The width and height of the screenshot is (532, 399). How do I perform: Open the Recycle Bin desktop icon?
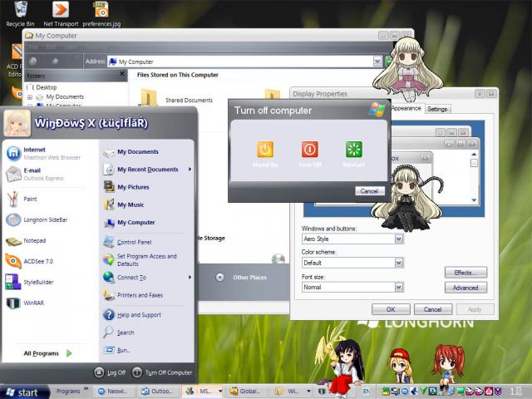pyautogui.click(x=20, y=13)
